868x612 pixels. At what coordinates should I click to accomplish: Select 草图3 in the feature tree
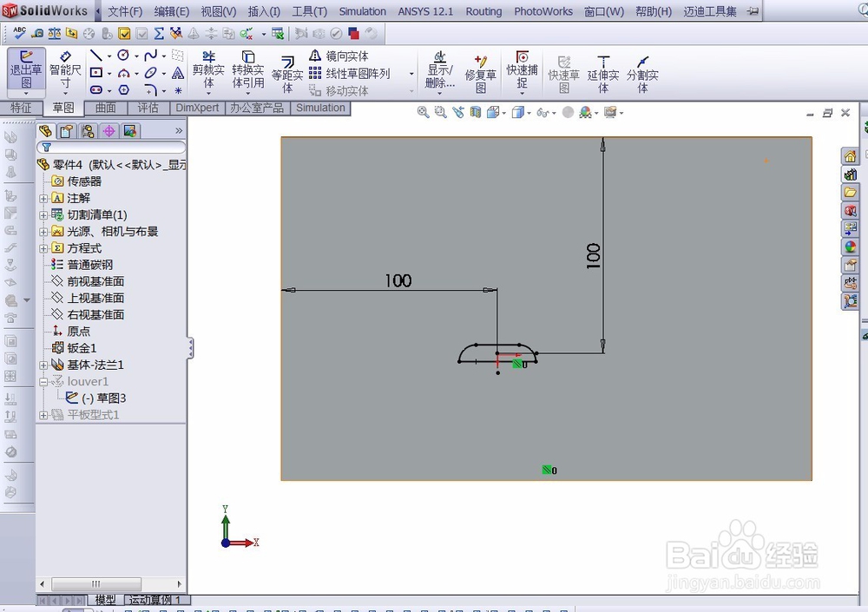pos(103,398)
